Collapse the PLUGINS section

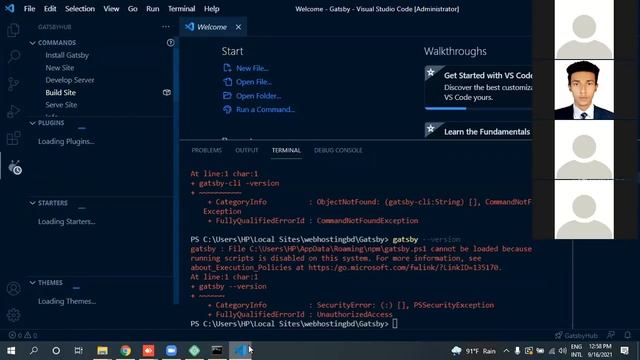click(33, 123)
